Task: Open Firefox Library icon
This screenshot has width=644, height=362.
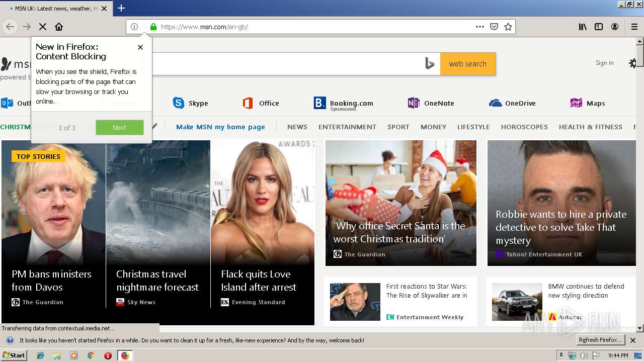Action: (583, 27)
